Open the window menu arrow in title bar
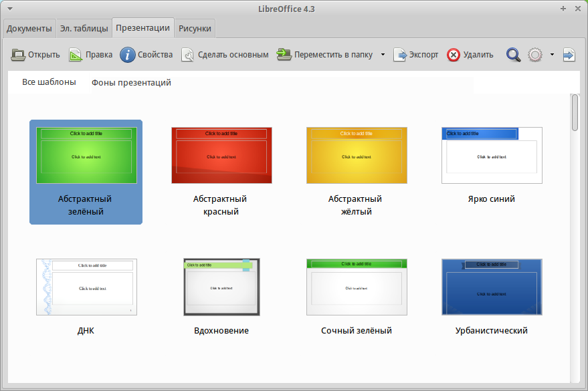 (9, 9)
